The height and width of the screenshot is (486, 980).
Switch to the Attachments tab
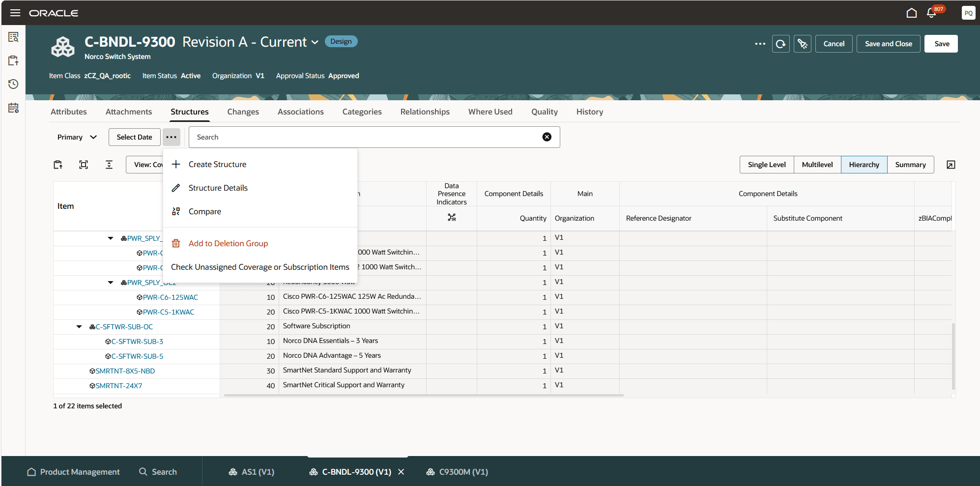[x=129, y=112]
